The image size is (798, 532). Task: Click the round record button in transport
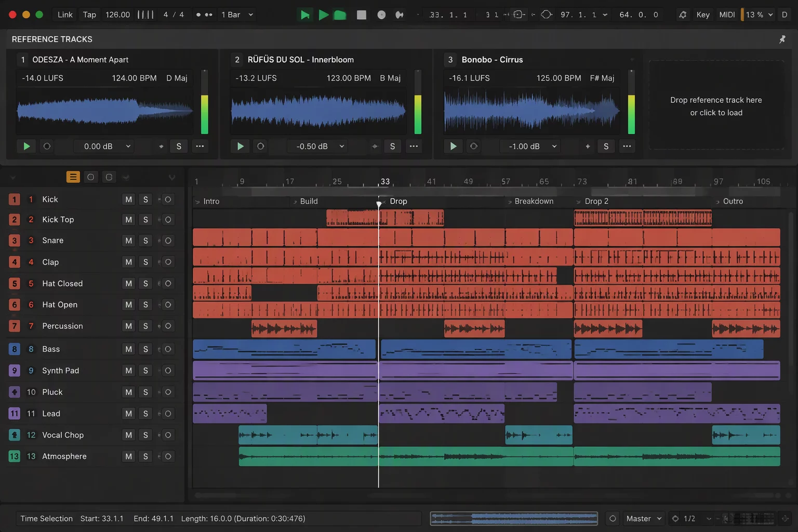pos(381,15)
